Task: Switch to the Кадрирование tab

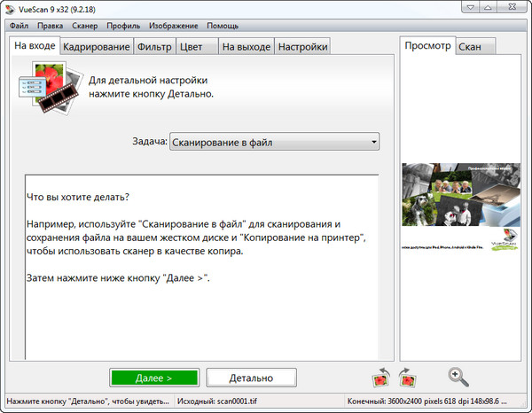Action: tap(98, 46)
